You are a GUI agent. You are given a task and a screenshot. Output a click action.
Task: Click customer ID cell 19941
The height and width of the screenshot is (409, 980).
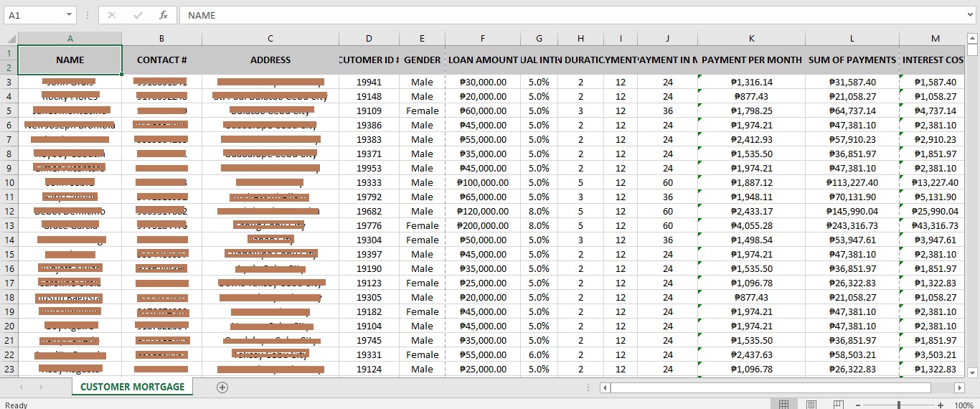coord(369,82)
